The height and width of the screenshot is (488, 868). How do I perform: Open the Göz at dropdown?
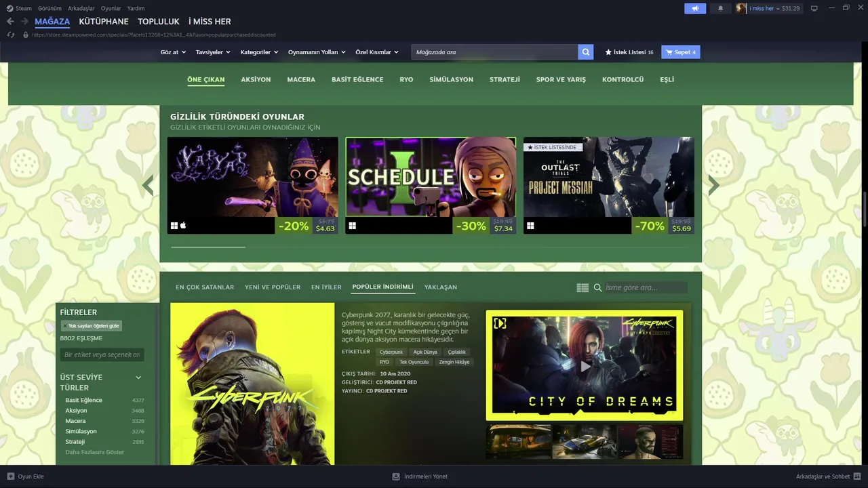click(x=173, y=52)
